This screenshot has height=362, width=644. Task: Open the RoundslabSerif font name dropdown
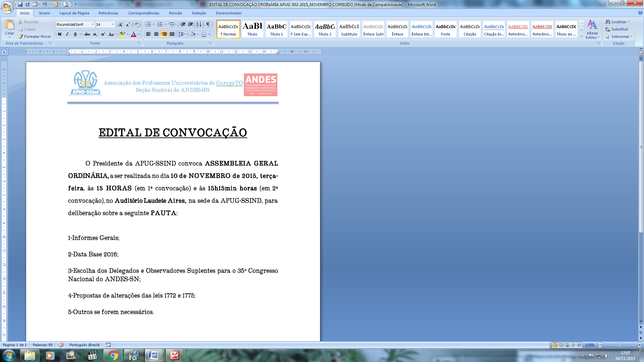coord(93,24)
